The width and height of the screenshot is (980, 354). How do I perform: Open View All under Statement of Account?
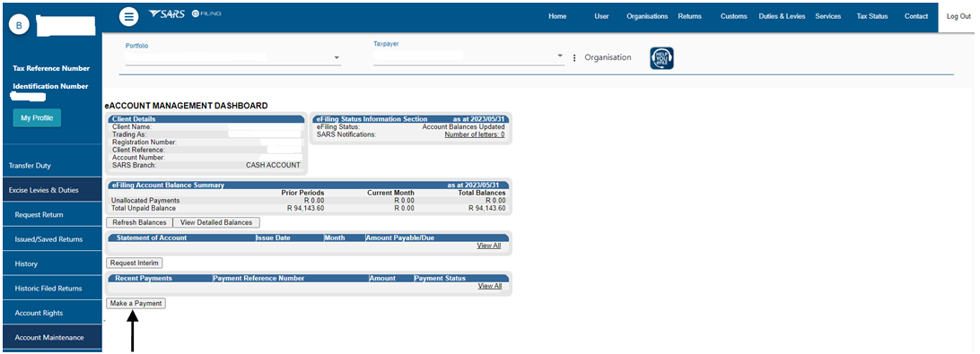tap(489, 246)
